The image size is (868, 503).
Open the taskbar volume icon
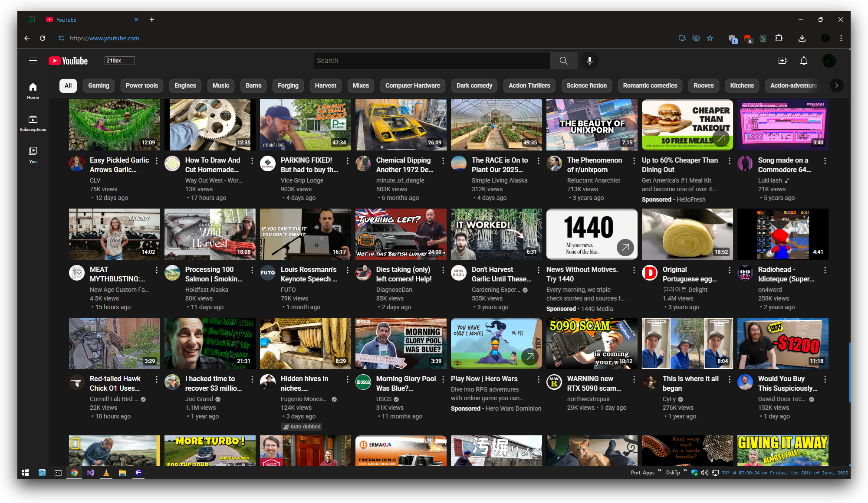pos(705,473)
